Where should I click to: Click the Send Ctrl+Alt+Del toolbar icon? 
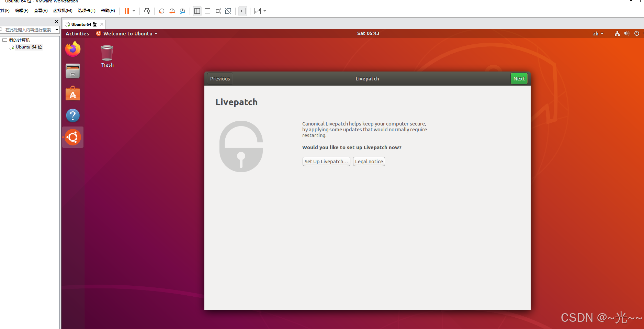point(147,11)
